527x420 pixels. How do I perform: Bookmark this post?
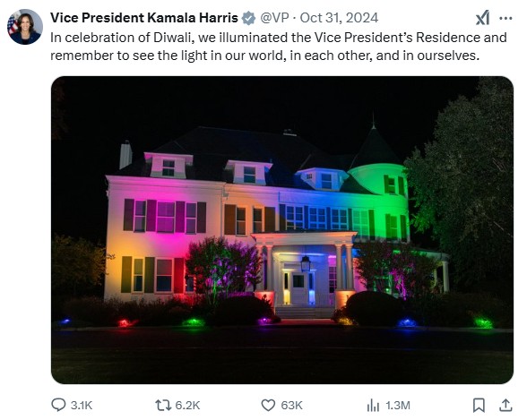coord(479,406)
